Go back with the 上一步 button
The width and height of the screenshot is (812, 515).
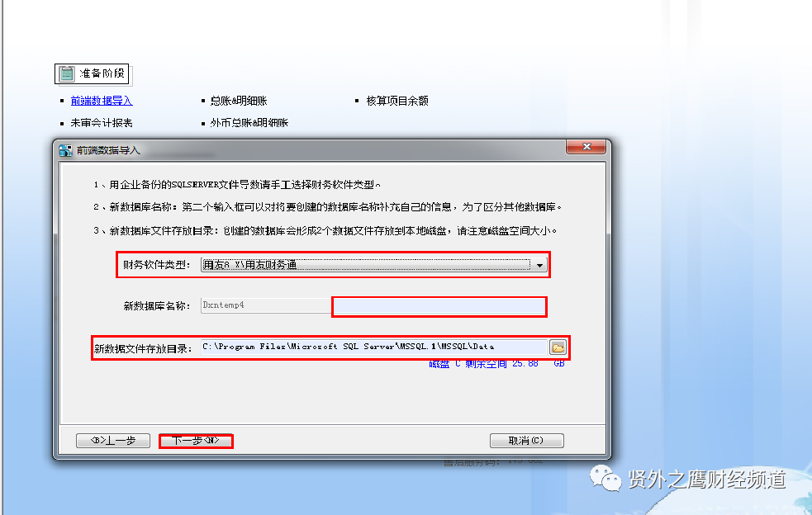point(113,441)
